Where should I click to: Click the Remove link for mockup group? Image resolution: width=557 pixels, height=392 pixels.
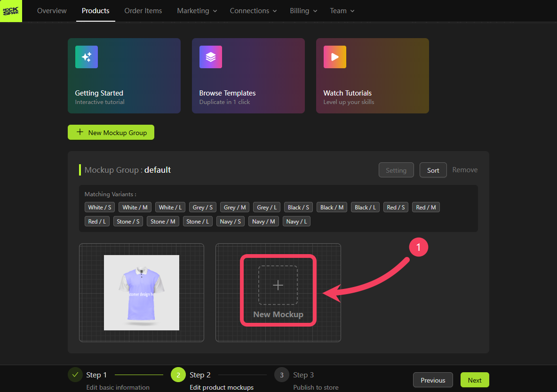(465, 170)
